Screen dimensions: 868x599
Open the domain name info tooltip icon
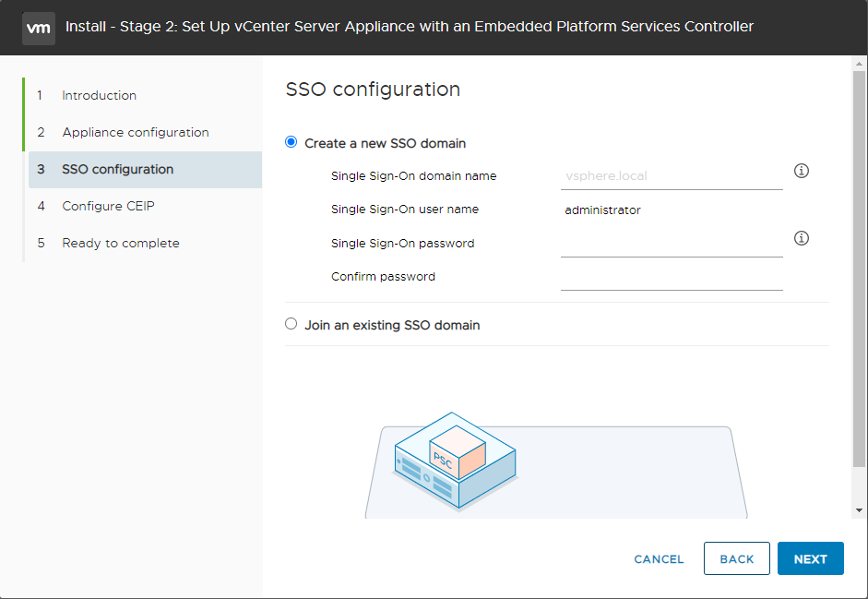[801, 171]
